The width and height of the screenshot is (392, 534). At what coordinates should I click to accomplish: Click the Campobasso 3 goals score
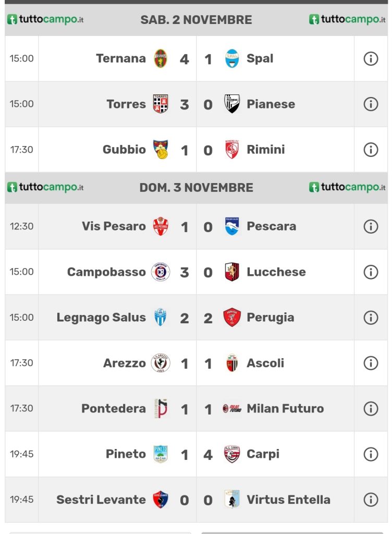tap(184, 272)
